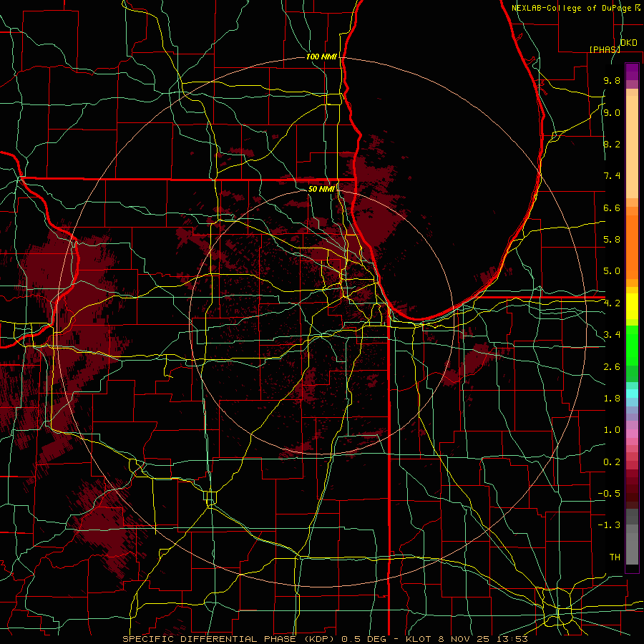Click the 3.4 legend value

[612, 335]
